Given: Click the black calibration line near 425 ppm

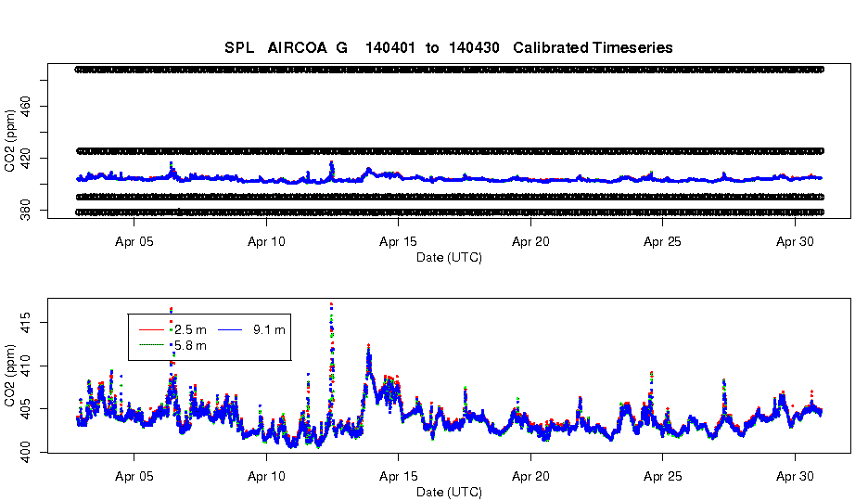Looking at the screenshot, I should click(x=450, y=150).
